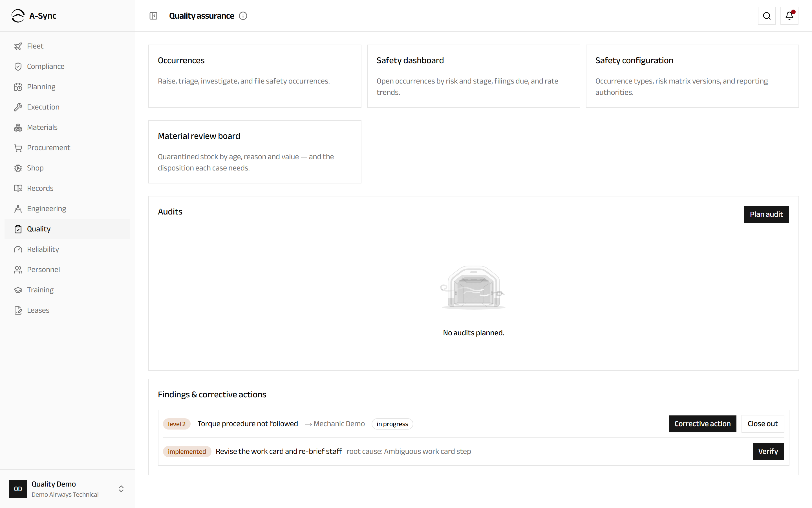Click 'No audits planned.' message

point(473,333)
